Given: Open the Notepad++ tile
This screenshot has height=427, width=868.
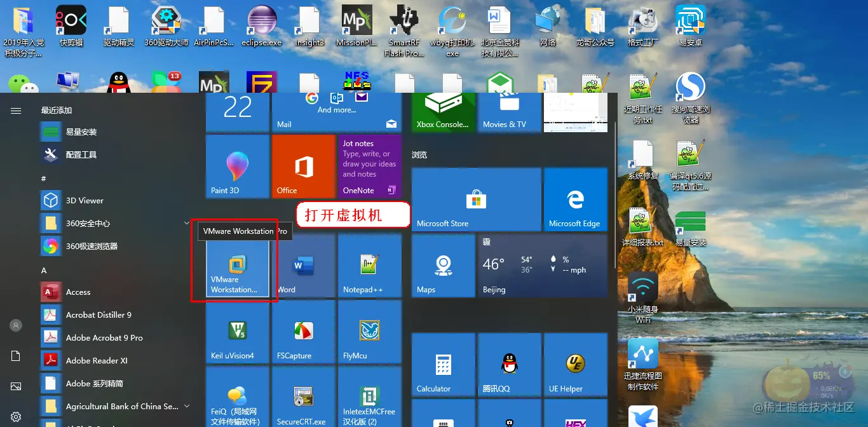Looking at the screenshot, I should point(370,266).
